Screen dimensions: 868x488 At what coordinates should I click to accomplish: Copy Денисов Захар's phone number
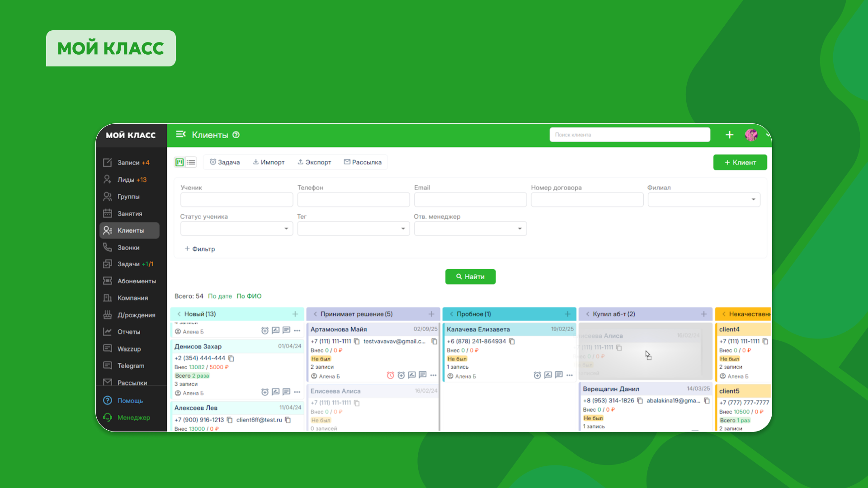(232, 358)
